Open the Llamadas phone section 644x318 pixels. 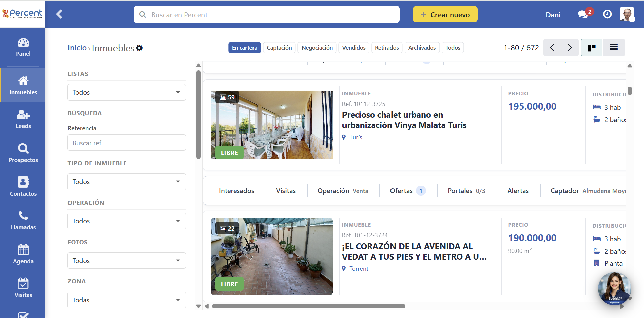coord(23,220)
